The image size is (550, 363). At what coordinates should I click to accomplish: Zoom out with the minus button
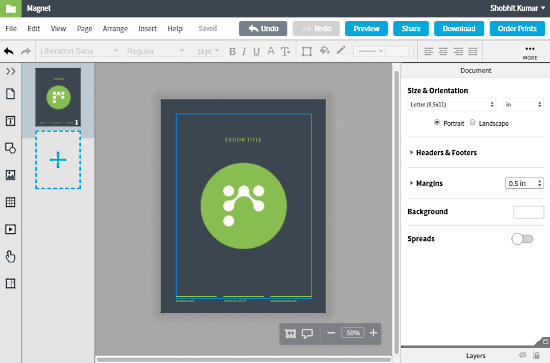point(331,333)
